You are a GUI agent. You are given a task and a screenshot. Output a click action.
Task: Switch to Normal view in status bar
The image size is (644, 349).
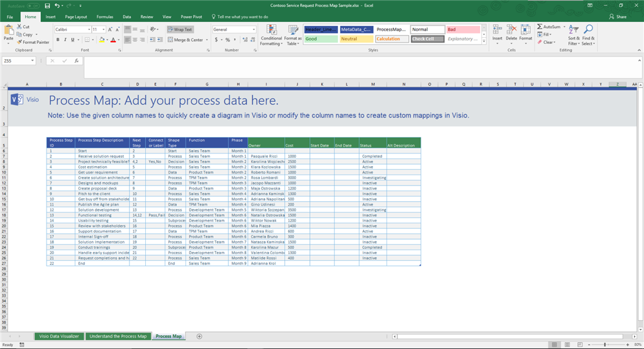point(555,345)
